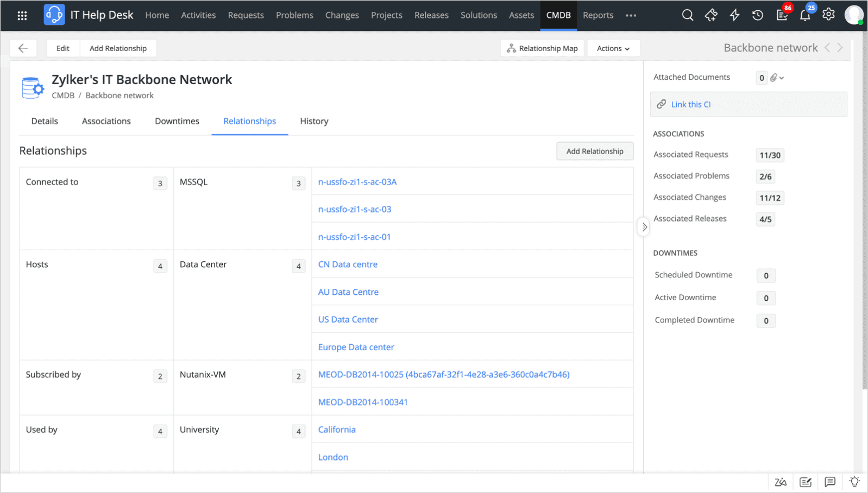This screenshot has width=868, height=493.
Task: Open the notifications bell icon
Action: coord(805,15)
